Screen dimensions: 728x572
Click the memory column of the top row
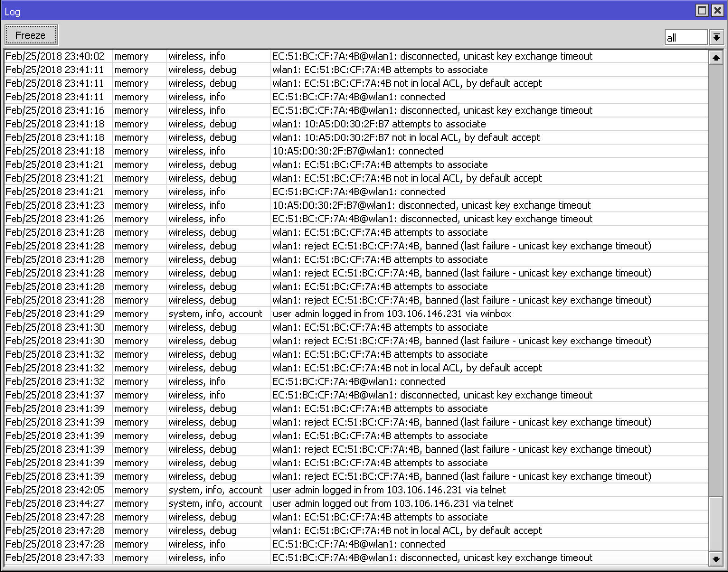pyautogui.click(x=132, y=56)
